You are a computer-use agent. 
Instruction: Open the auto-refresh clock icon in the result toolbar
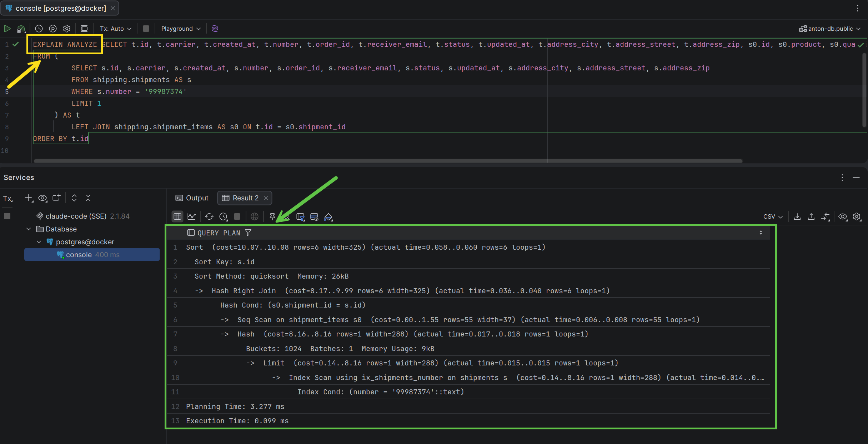(224, 216)
